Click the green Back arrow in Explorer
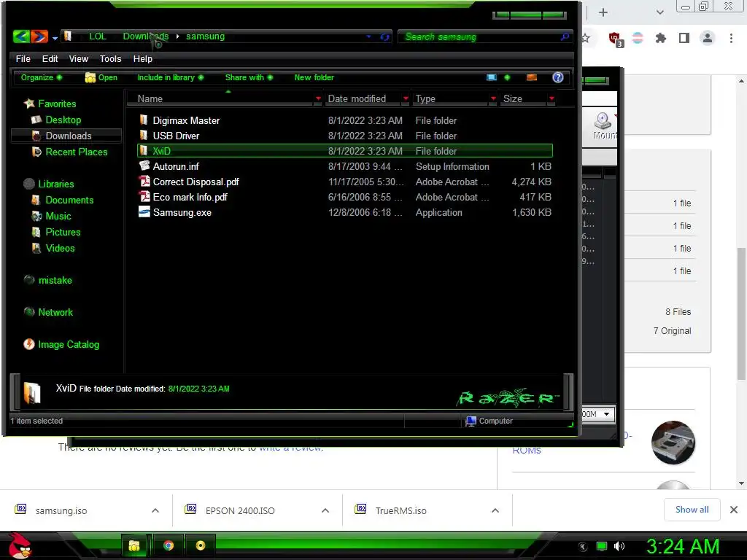The height and width of the screenshot is (560, 747). pos(21,36)
